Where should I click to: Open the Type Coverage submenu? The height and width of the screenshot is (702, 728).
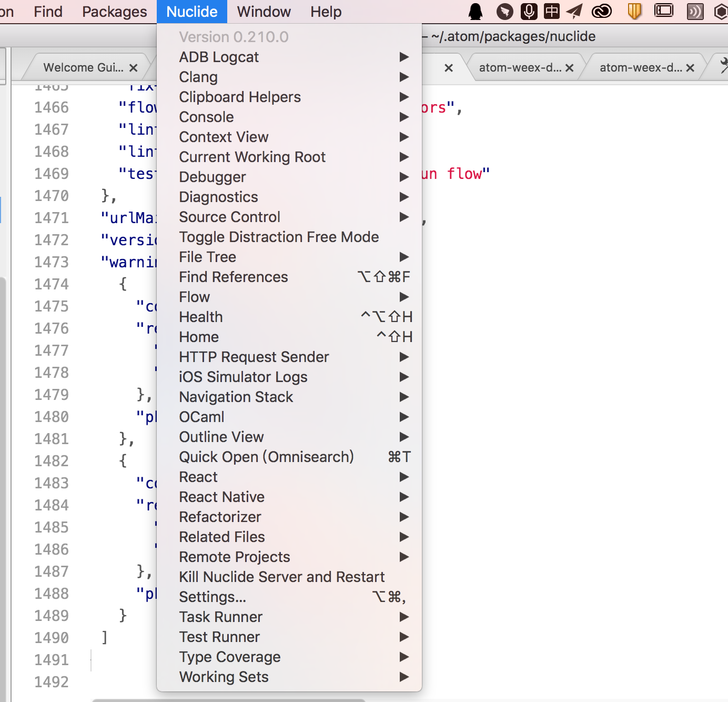pos(289,657)
